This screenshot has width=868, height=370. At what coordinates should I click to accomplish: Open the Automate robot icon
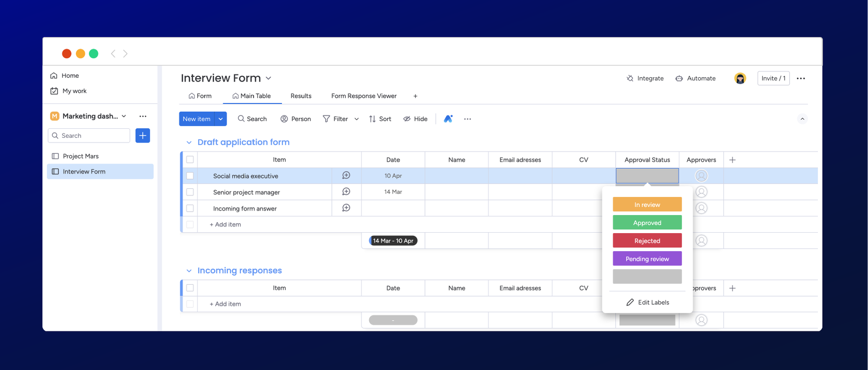(x=679, y=78)
